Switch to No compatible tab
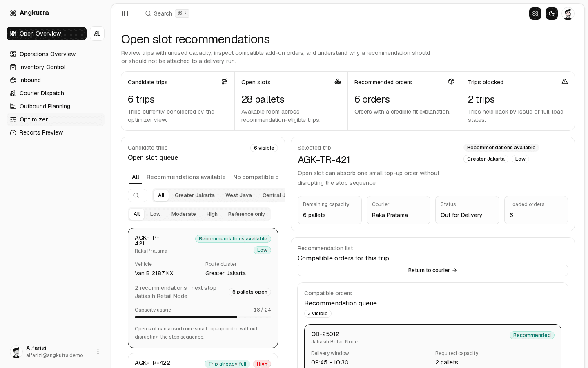 click(x=256, y=177)
